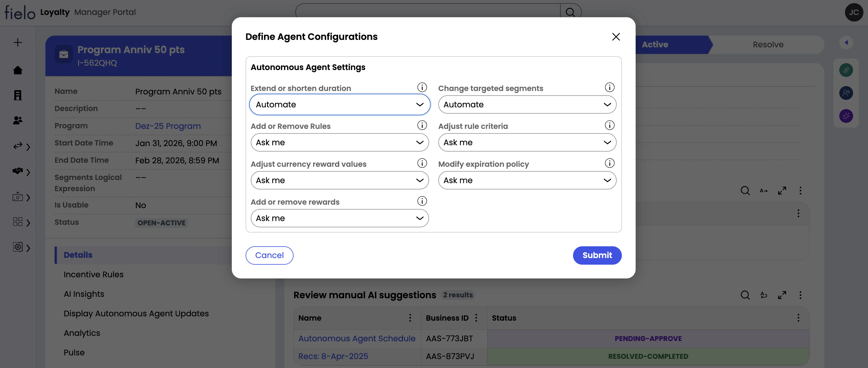The width and height of the screenshot is (868, 368).
Task: Select the home icon in the left sidebar
Action: point(18,70)
